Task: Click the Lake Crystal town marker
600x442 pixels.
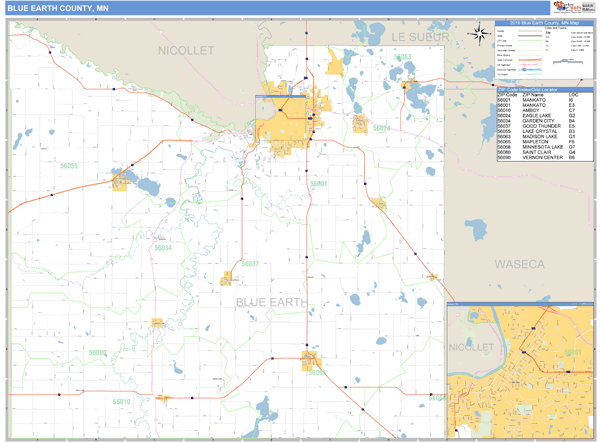Action: click(123, 181)
